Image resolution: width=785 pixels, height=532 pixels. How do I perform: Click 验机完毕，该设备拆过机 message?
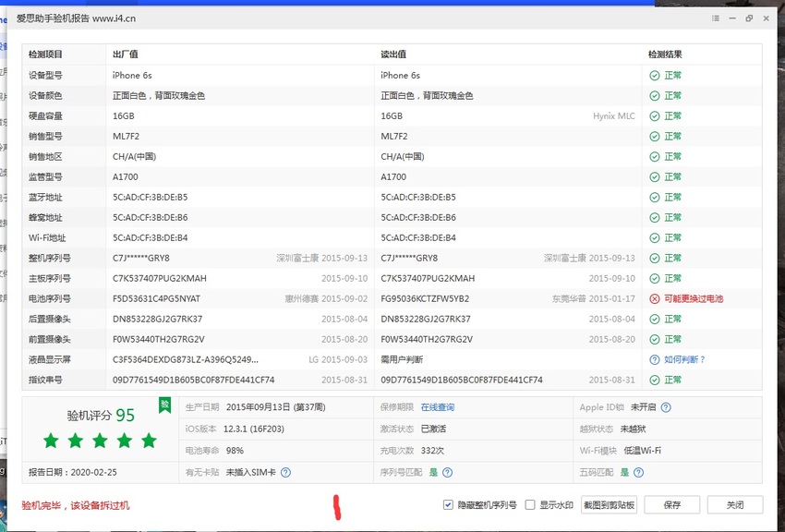click(76, 505)
